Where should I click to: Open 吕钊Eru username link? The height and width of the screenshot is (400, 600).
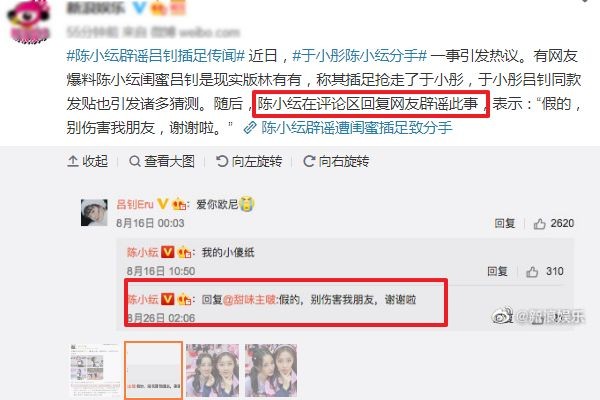pyautogui.click(x=135, y=204)
